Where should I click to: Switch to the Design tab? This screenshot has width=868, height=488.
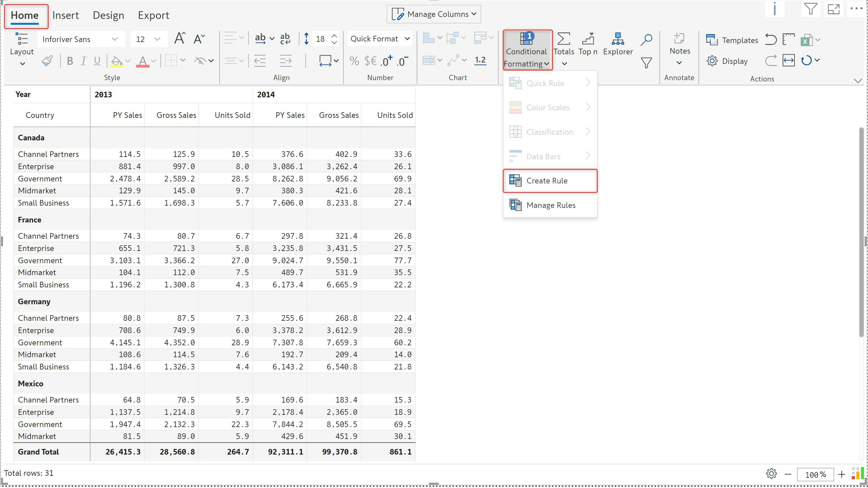coord(108,15)
